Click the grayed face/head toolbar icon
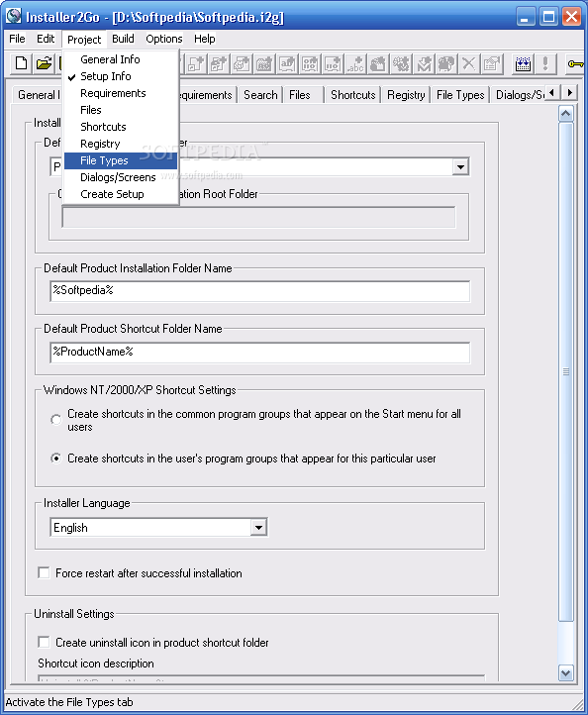This screenshot has width=588, height=715. tap(446, 63)
